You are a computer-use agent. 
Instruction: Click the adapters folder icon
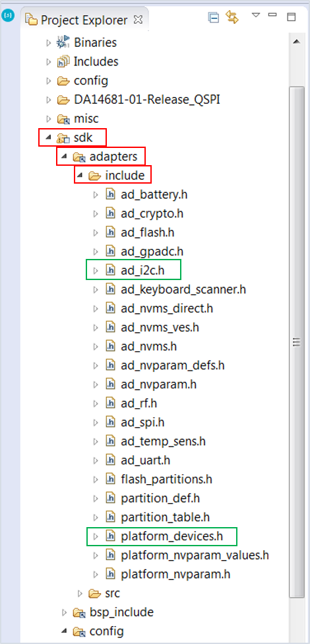tap(79, 157)
